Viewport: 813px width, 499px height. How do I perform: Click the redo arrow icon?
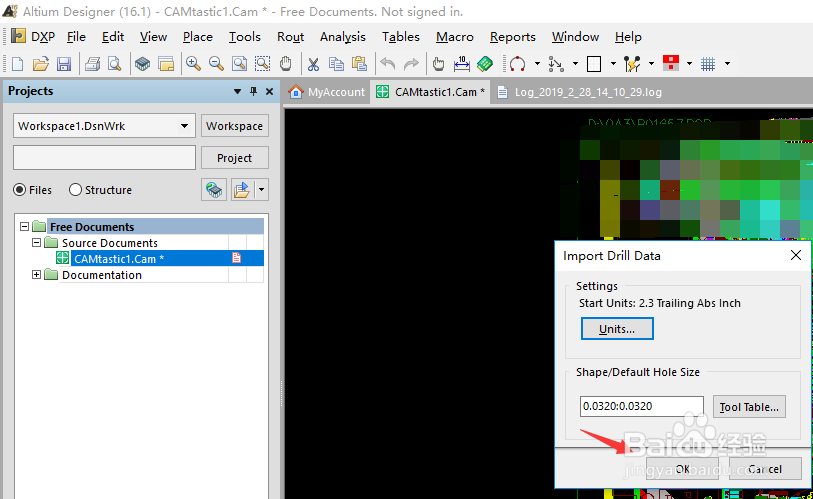click(x=411, y=64)
